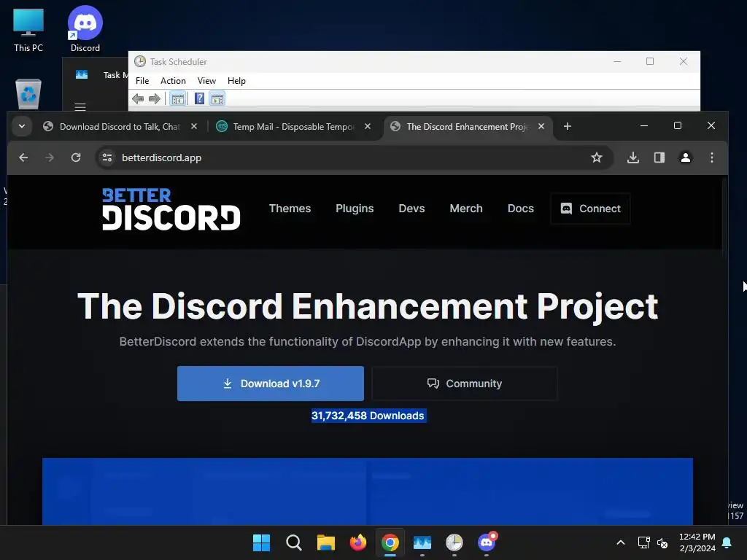Image resolution: width=747 pixels, height=560 pixels.
Task: Visit the Merch link
Action: [x=466, y=209]
